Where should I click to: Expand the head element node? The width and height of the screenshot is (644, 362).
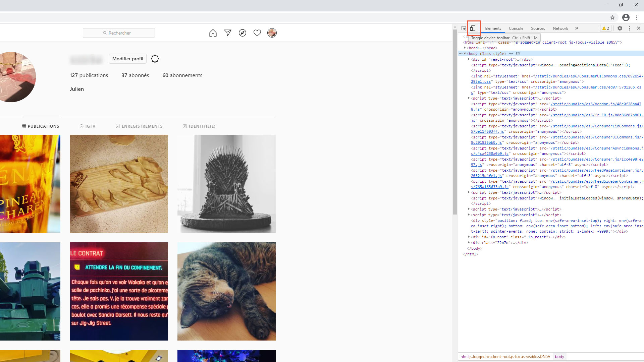pyautogui.click(x=465, y=48)
